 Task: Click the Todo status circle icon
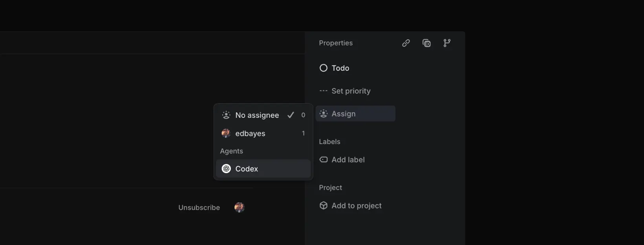pos(323,68)
